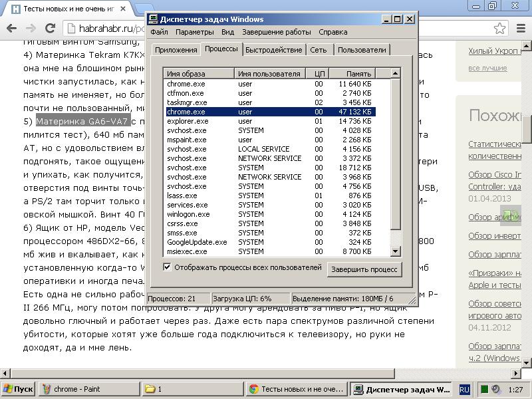Viewport: 532px width, 399px height.
Task: Select chrome.exe row with 11 640 КБ
Action: [271, 84]
